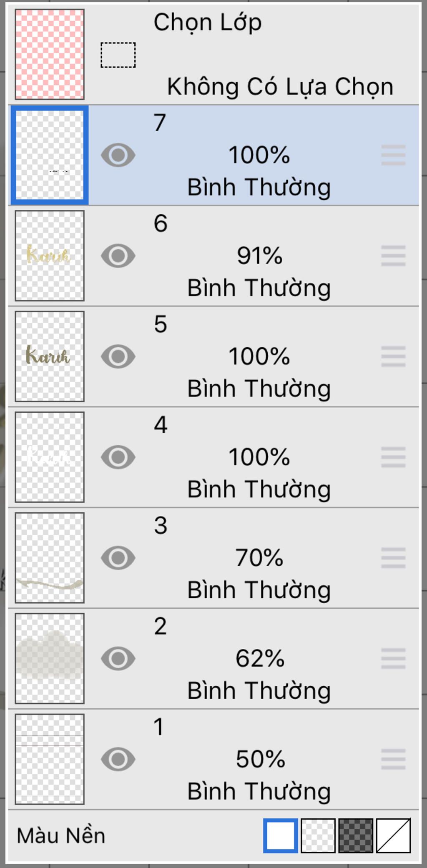This screenshot has height=868, width=427.
Task: Toggle visibility of layer 2
Action: click(118, 658)
